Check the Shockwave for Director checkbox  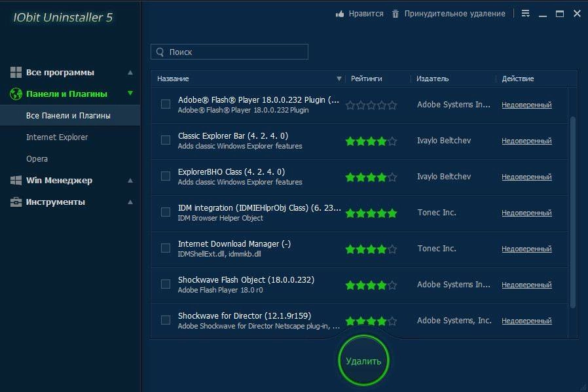coord(166,319)
